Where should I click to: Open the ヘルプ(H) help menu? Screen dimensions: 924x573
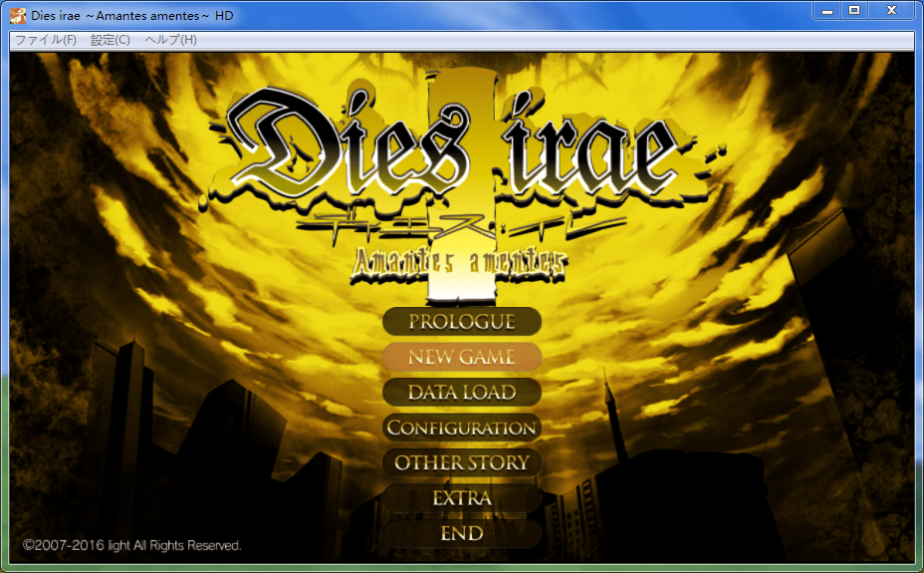point(170,40)
